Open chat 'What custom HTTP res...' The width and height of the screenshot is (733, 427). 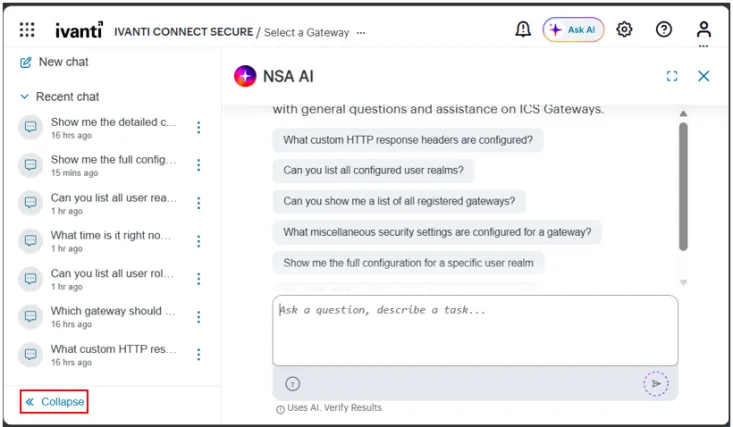coord(114,355)
